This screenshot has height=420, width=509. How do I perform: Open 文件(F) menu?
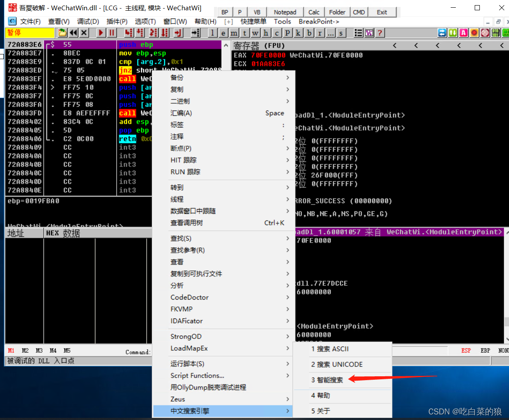[x=30, y=21]
